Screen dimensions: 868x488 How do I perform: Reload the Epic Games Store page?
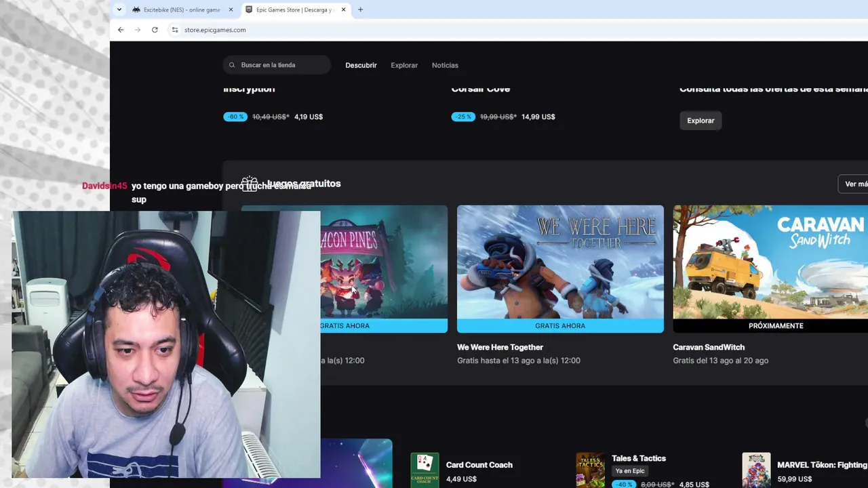[x=155, y=30]
